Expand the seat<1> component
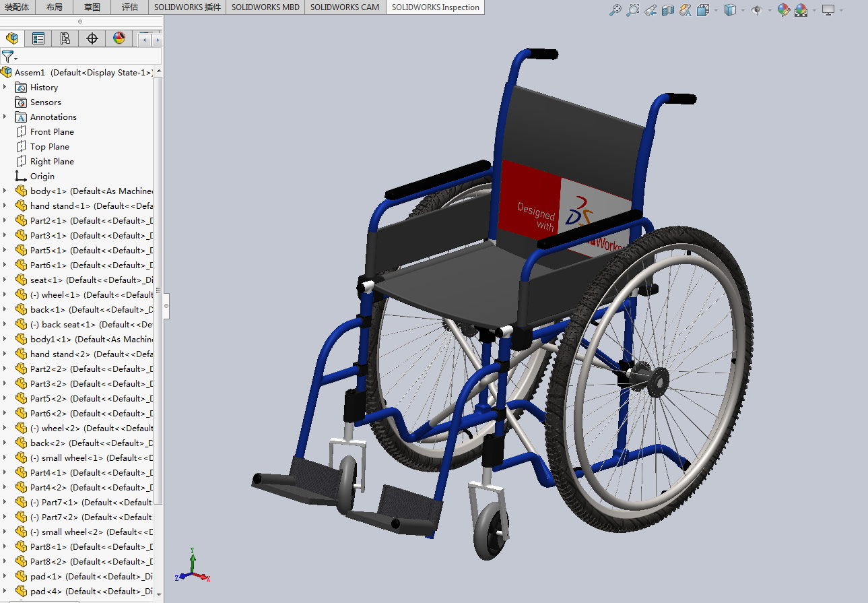The height and width of the screenshot is (603, 868). 5,280
